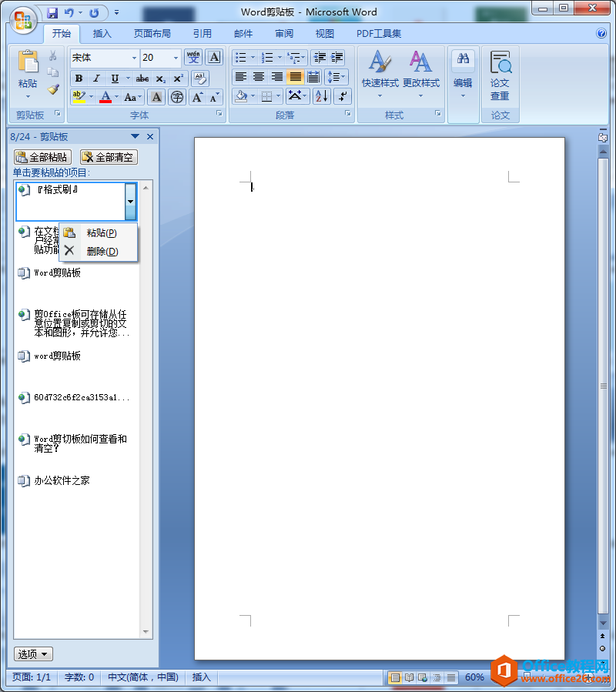
Task: Click the Copy icon in clipboard group
Action: 53,72
